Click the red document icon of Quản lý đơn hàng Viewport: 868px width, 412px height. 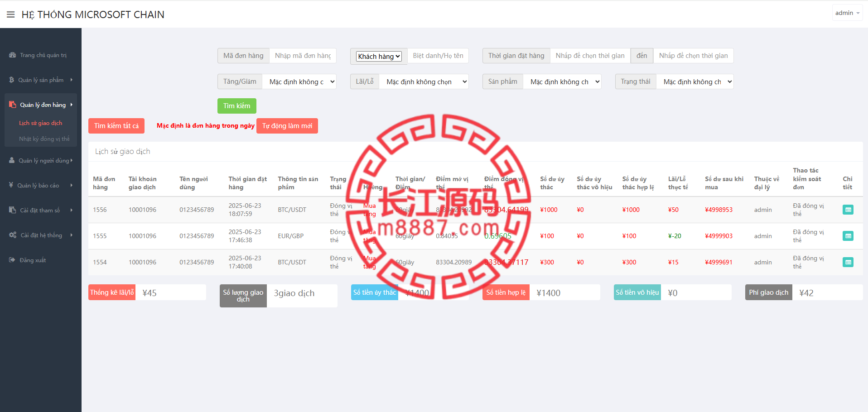coord(13,105)
